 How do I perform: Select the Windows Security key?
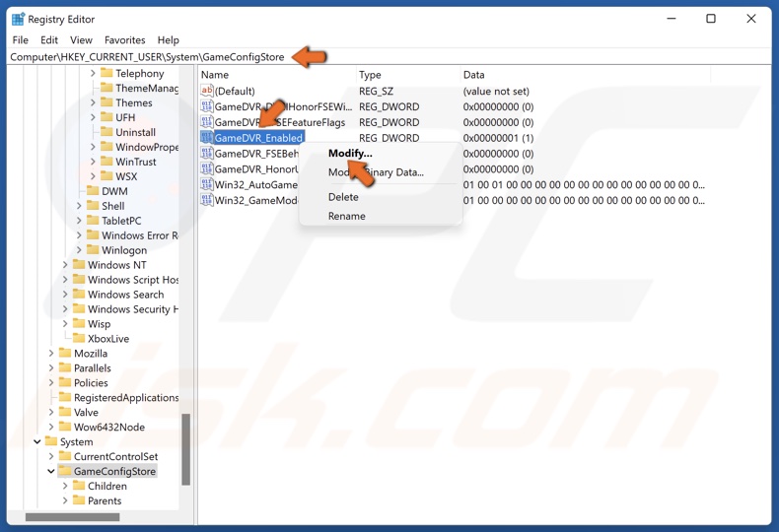133,309
